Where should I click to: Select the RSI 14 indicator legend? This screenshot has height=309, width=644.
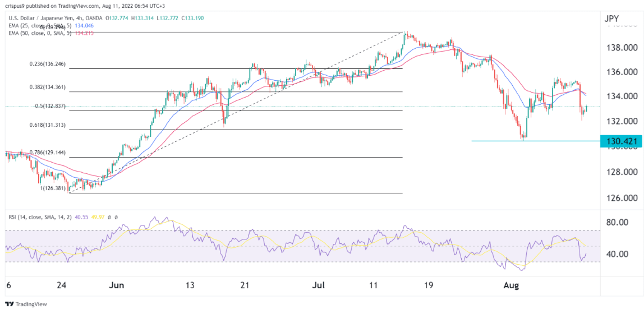coord(45,218)
